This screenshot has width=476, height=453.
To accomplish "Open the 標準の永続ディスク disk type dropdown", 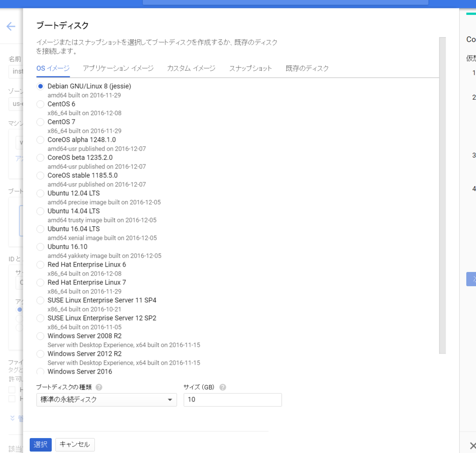I will pos(106,400).
